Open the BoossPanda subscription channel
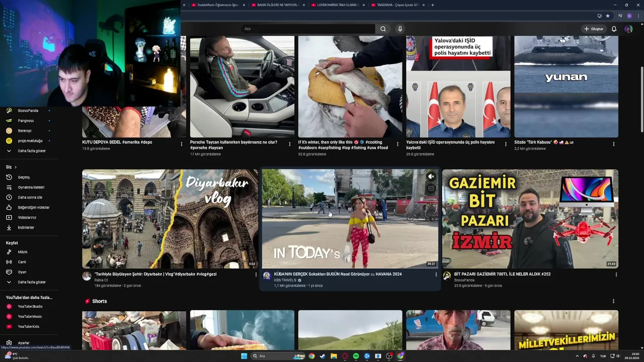Image resolution: width=644 pixels, height=362 pixels. [x=29, y=111]
